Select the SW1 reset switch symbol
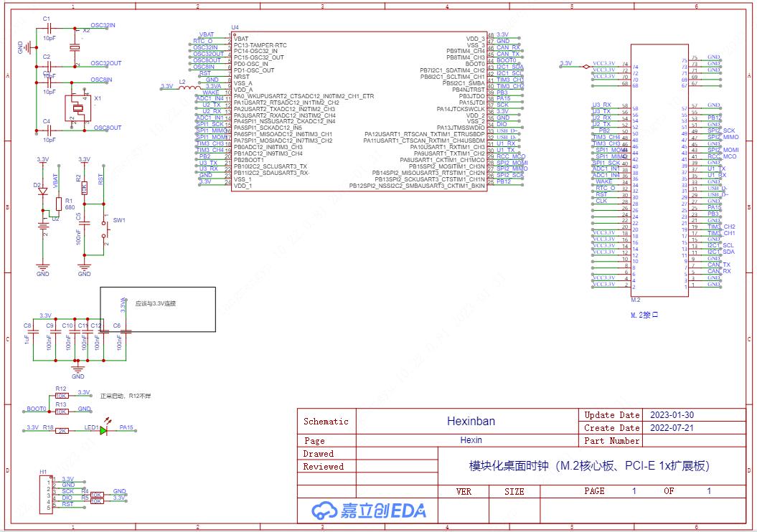 click(103, 229)
